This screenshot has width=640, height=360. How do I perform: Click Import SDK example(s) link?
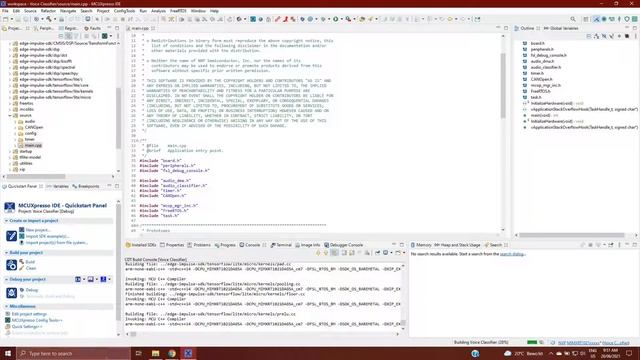point(47,236)
